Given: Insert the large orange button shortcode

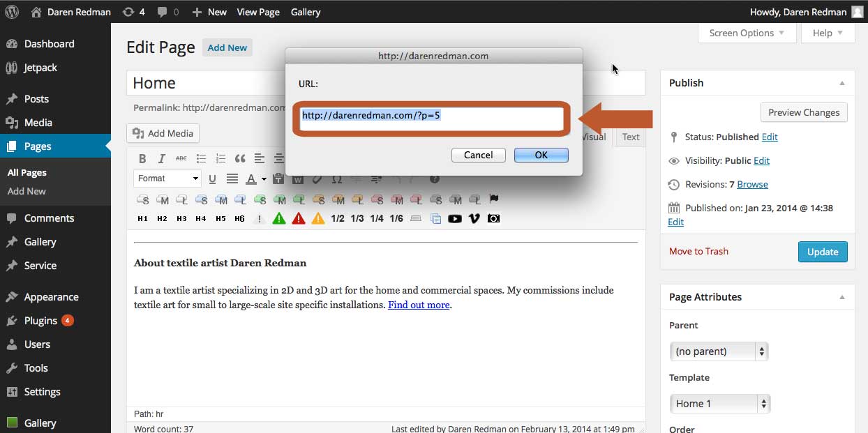Looking at the screenshot, I should [x=357, y=199].
